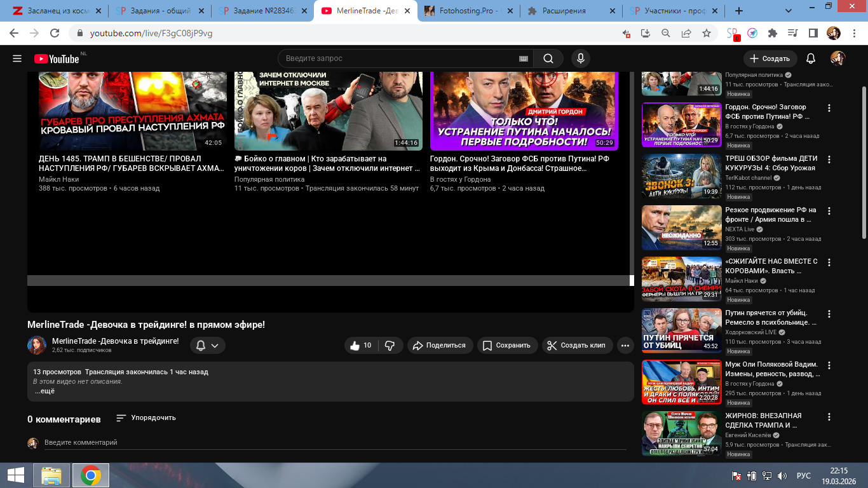868x488 pixels.
Task: Start voice search with microphone icon
Action: 580,58
